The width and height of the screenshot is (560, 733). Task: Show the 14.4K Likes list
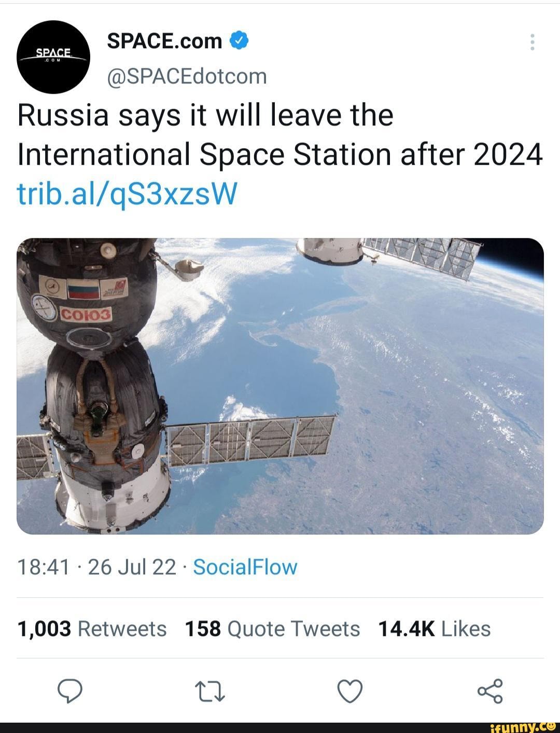(435, 629)
